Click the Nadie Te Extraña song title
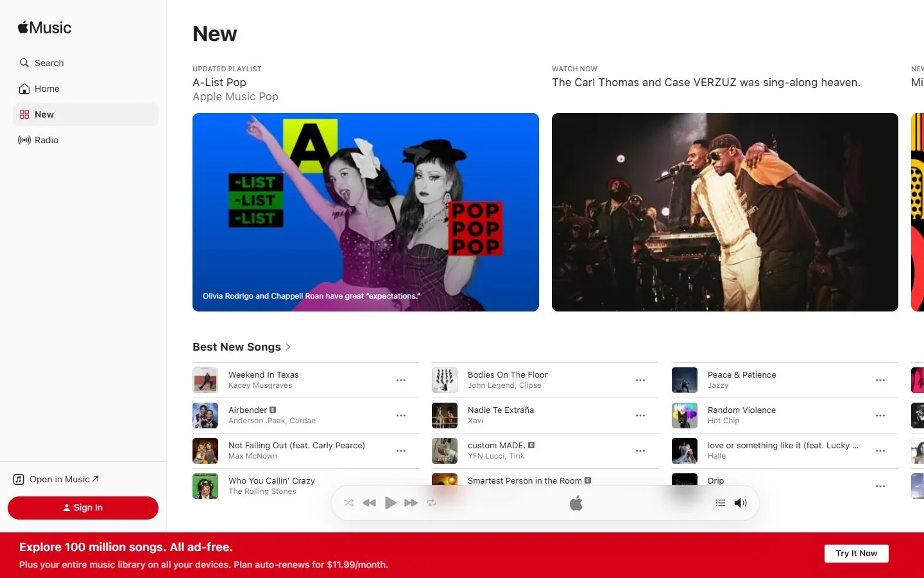The height and width of the screenshot is (578, 924). (501, 410)
